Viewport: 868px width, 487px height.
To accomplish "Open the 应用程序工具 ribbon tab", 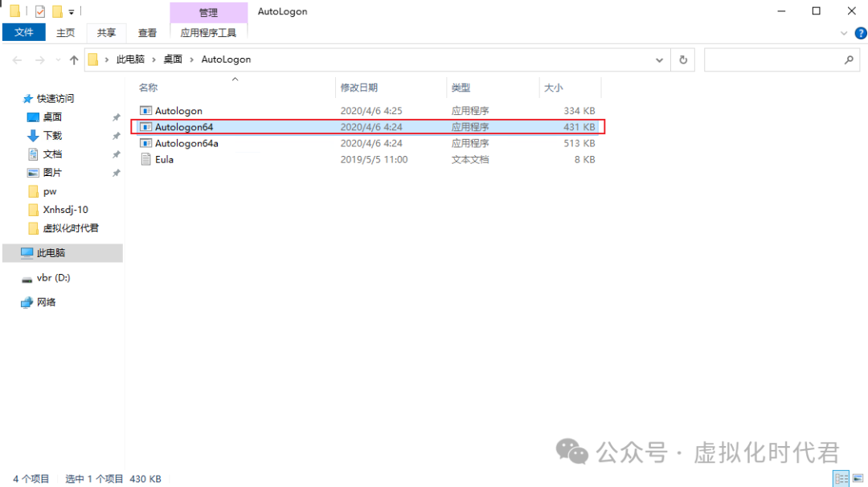I will 208,33.
